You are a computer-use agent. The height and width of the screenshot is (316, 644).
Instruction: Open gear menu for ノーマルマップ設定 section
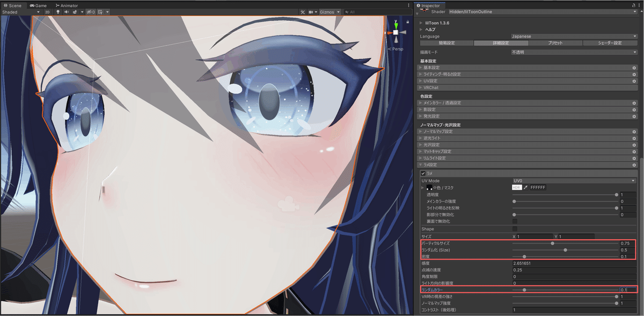coord(634,131)
